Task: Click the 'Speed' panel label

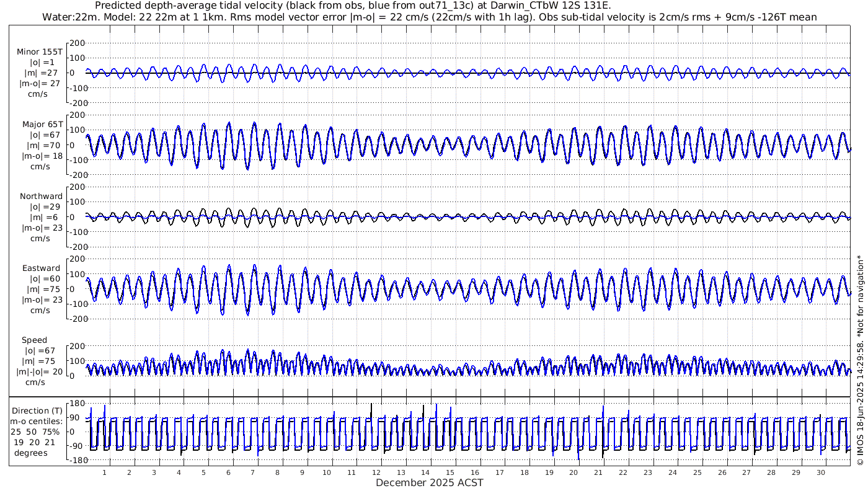Action: 34,340
